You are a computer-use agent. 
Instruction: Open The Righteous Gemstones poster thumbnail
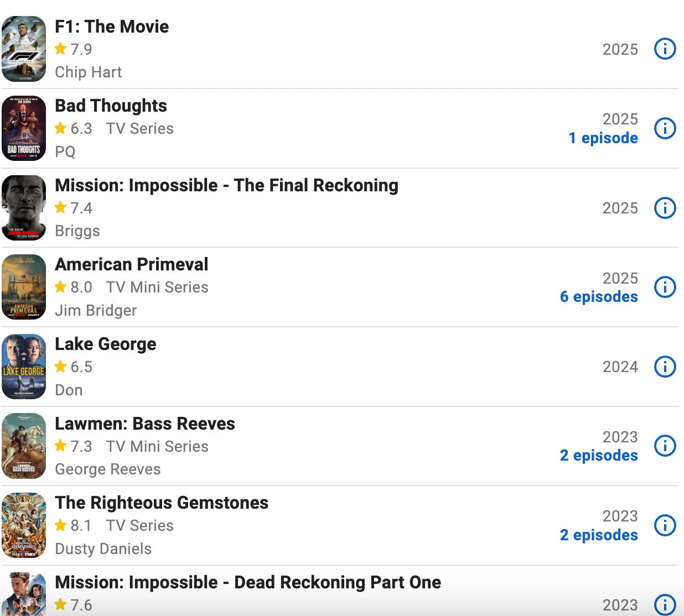[24, 525]
